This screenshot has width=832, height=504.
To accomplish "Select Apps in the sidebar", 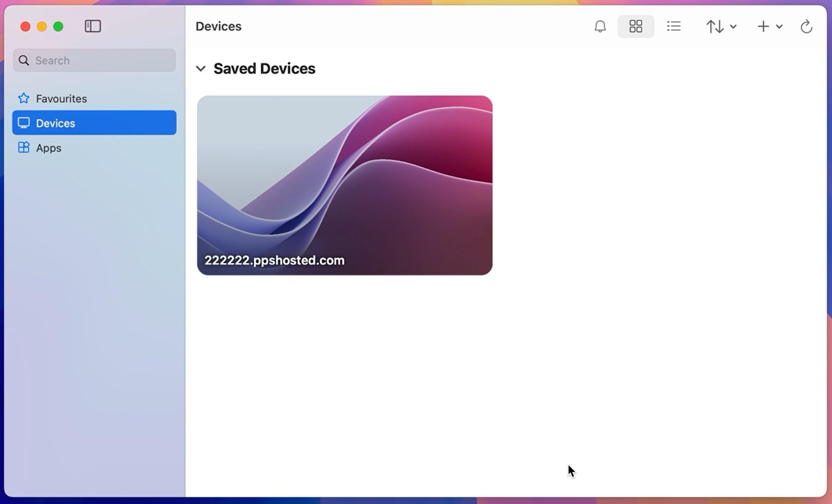I will point(94,148).
